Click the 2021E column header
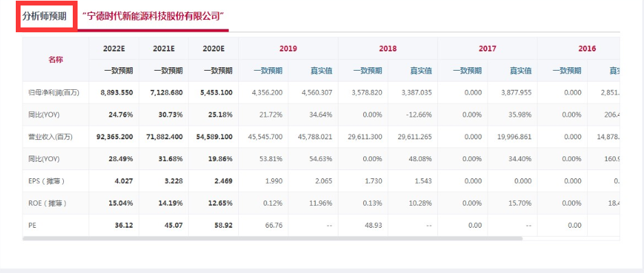This screenshot has height=273, width=644. point(164,49)
